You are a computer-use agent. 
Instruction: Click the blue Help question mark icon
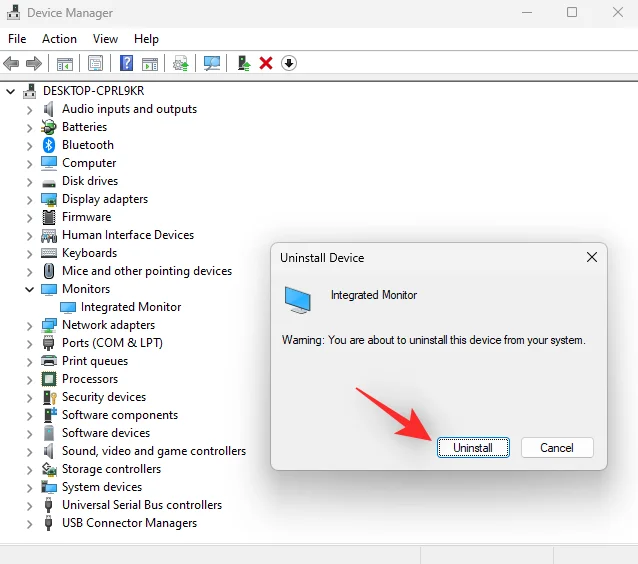(127, 63)
